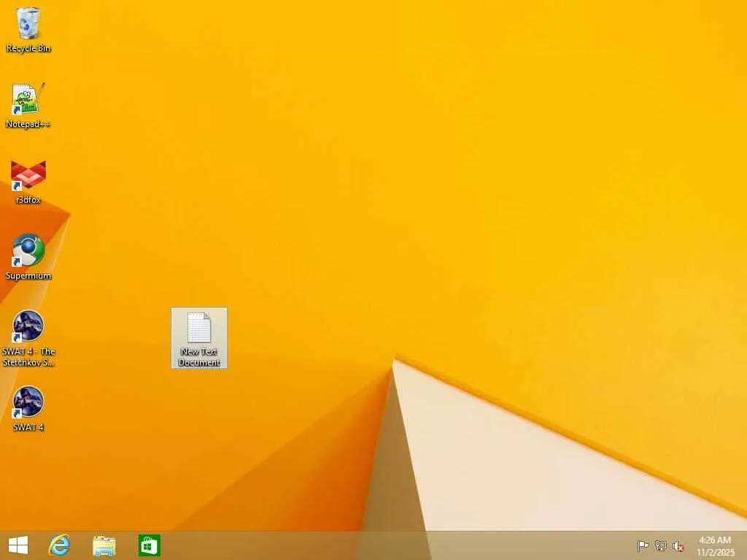
Task: Click the network status tray icon
Action: point(661,545)
